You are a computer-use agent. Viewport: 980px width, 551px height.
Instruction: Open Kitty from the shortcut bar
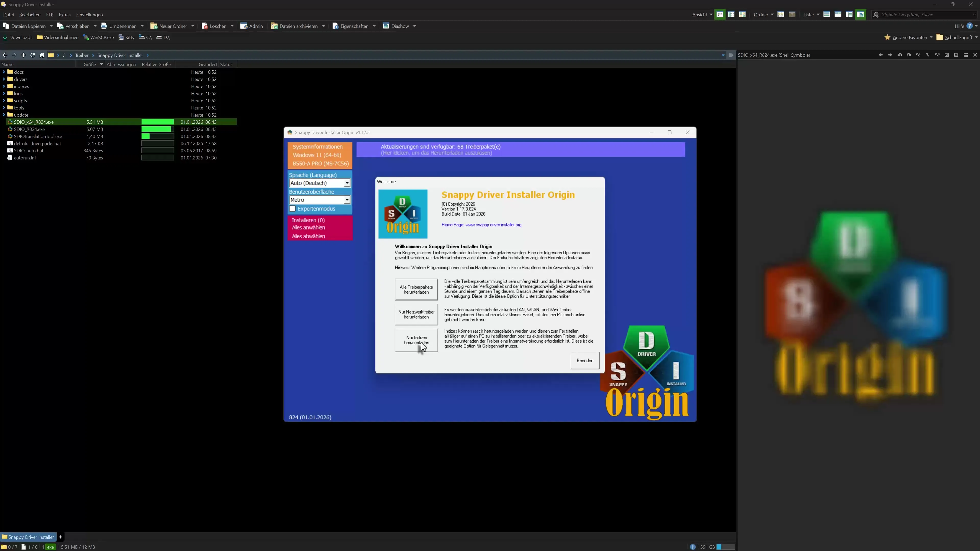pos(126,37)
